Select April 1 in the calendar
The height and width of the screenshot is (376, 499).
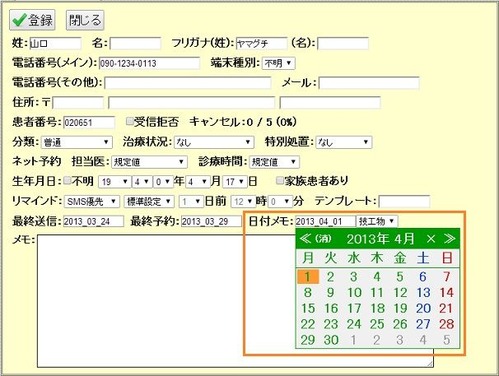[308, 277]
